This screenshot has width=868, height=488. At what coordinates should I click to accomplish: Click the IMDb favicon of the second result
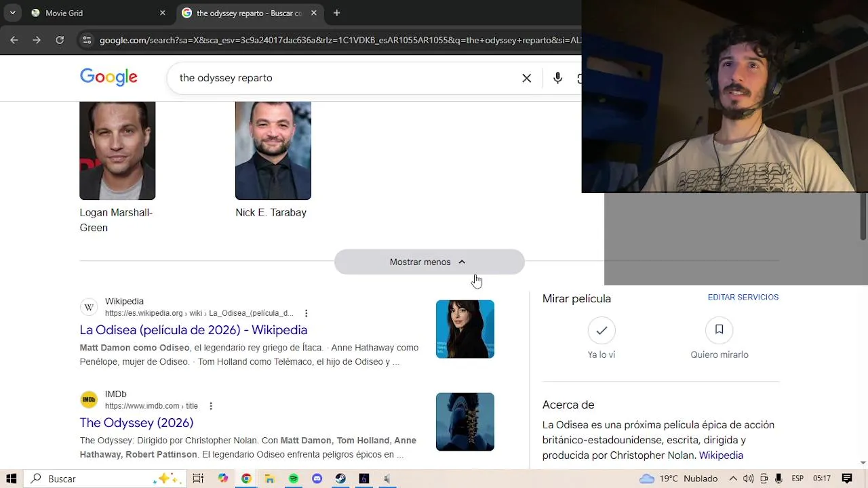[89, 400]
